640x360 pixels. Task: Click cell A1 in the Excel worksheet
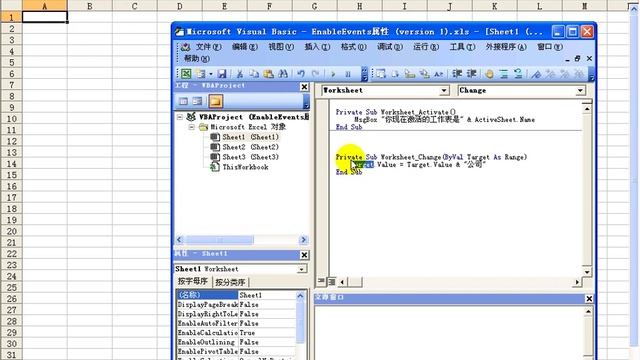tap(45, 17)
